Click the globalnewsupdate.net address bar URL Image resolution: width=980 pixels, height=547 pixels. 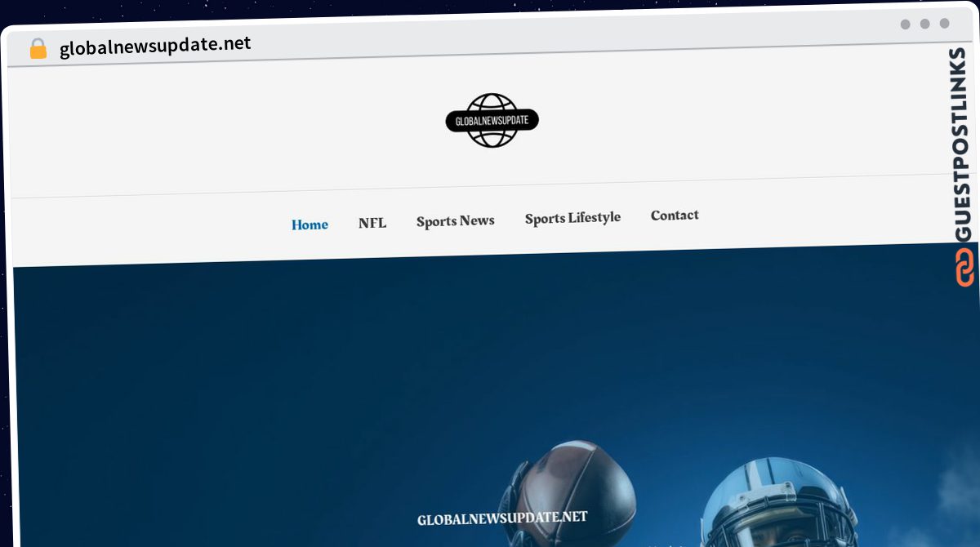click(155, 46)
